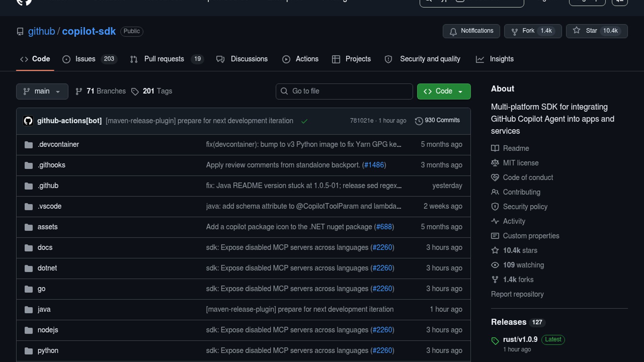Open the Issues tab
Image resolution: width=644 pixels, height=362 pixels.
(90, 59)
